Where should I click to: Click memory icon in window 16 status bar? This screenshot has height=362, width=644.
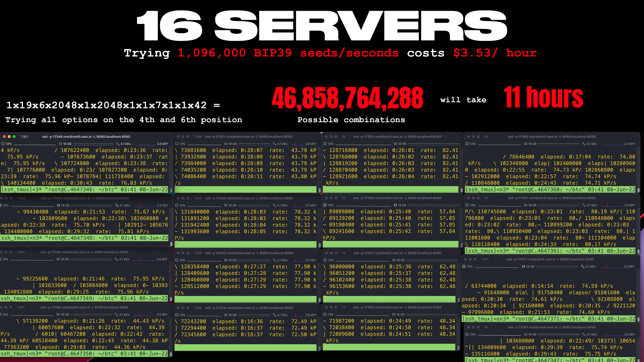pyautogui.click(x=525, y=334)
